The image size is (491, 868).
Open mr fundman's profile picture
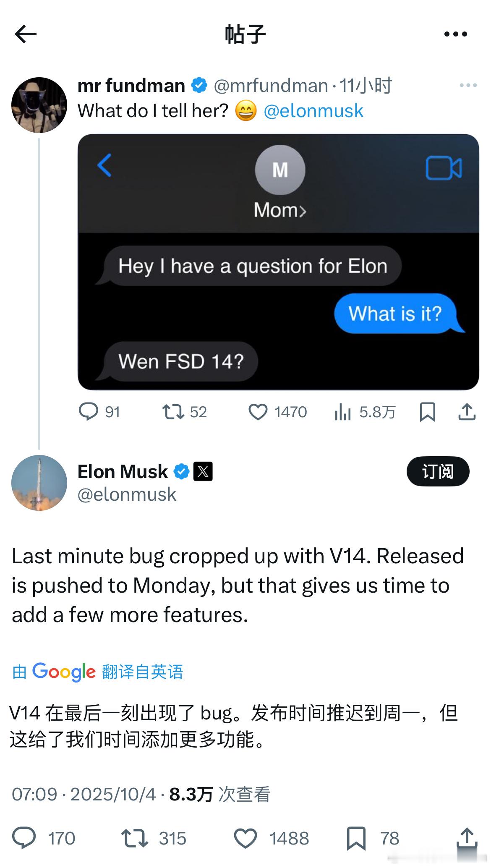pos(39,105)
